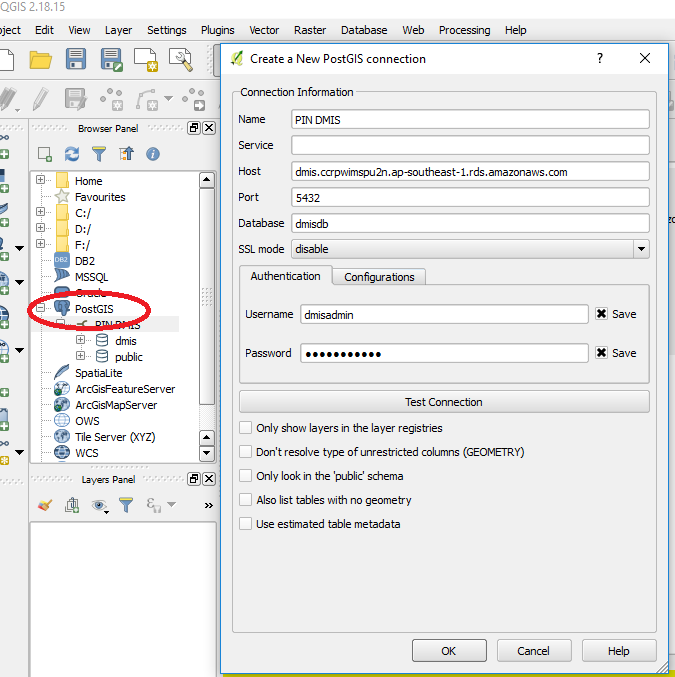
Task: Enable Don't resolve type of unrestricted columns
Action: [245, 452]
